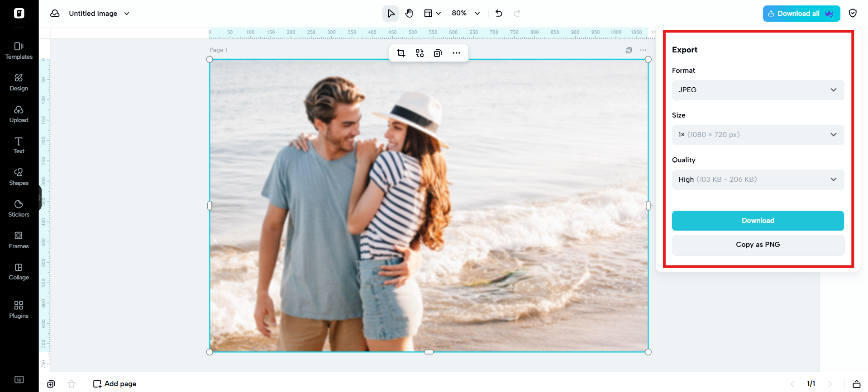
Task: Go to the previous page arrow
Action: click(x=792, y=384)
